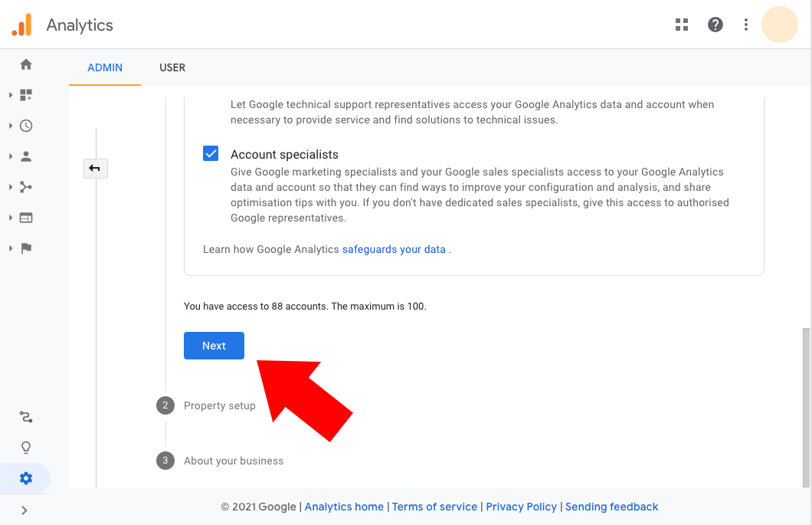Open Conversions reports flag icon

coord(26,248)
